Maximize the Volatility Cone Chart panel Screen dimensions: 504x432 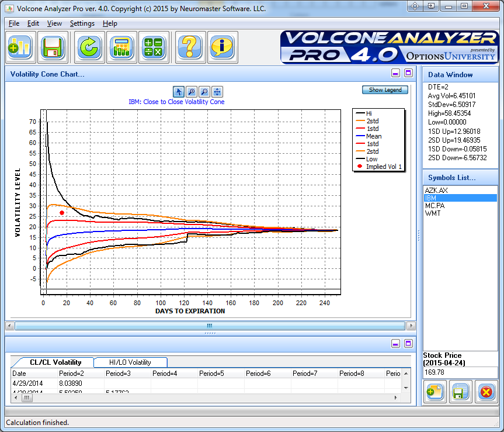coord(409,73)
